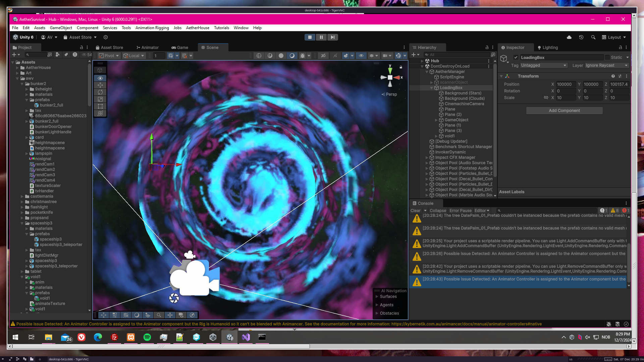Collapse the LoadingBox hierarchy item
This screenshot has height=362, width=644.
tap(432, 88)
